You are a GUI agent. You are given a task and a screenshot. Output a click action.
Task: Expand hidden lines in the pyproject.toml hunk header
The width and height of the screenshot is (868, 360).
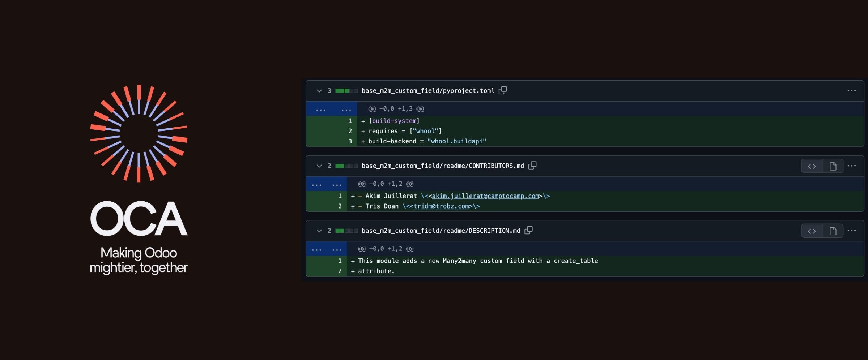332,109
